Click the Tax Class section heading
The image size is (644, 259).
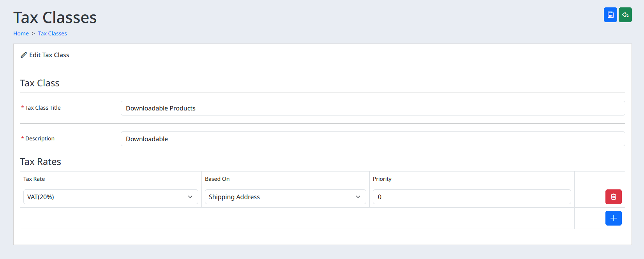[40, 83]
